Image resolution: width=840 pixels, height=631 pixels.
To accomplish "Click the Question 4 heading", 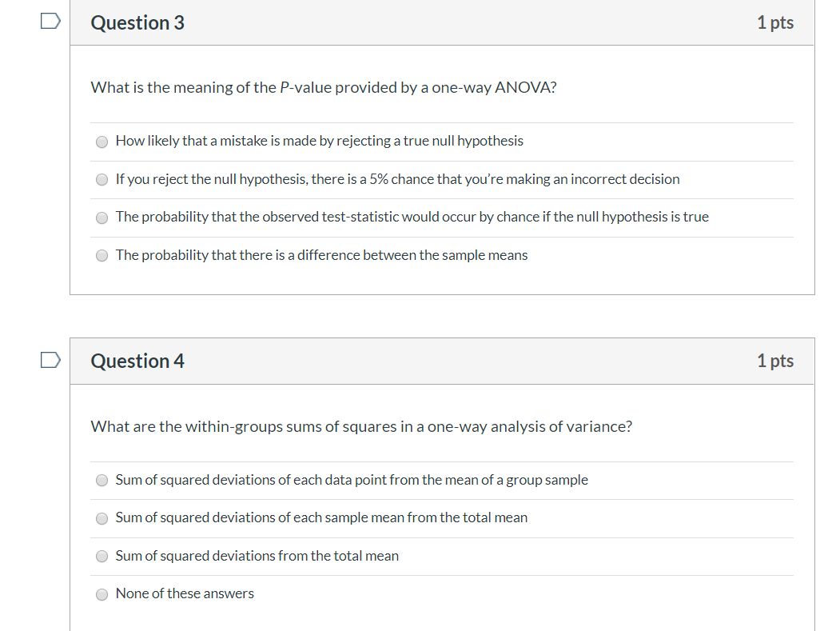I will 137,361.
